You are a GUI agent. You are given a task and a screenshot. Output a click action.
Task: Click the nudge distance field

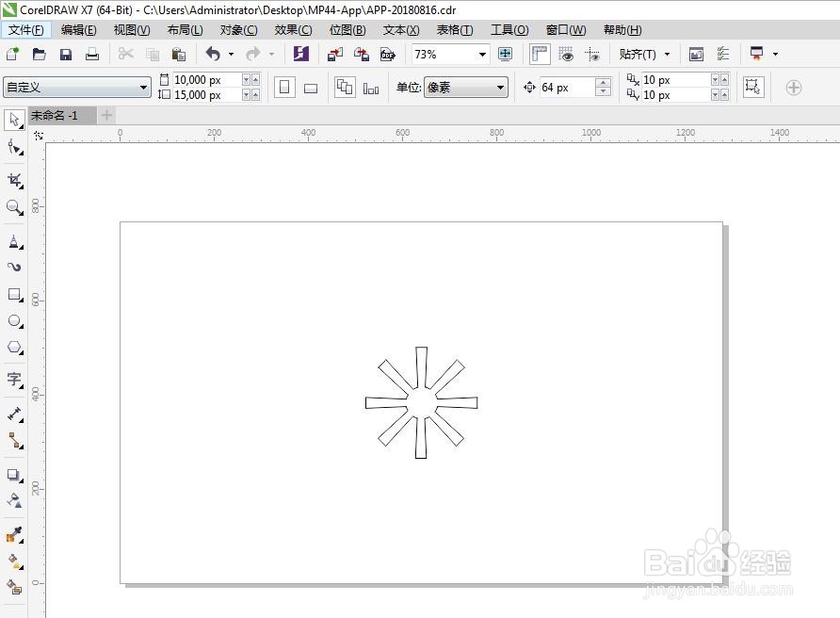(568, 88)
